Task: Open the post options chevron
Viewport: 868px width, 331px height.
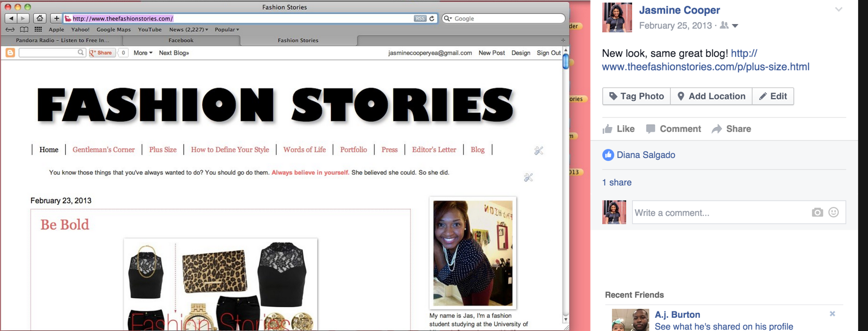Action: 838,10
